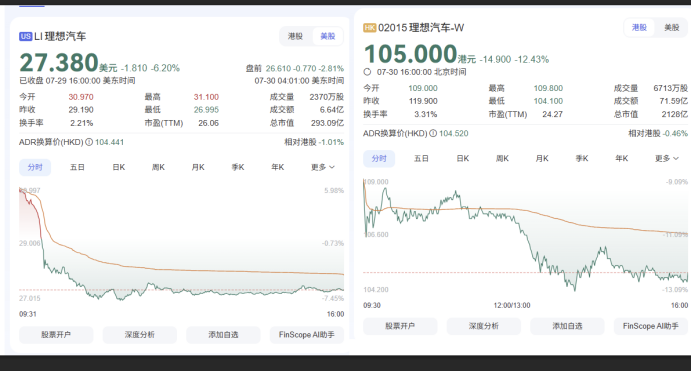Click the LI 理想汽车 stock title
The width and height of the screenshot is (691, 372).
(60, 37)
